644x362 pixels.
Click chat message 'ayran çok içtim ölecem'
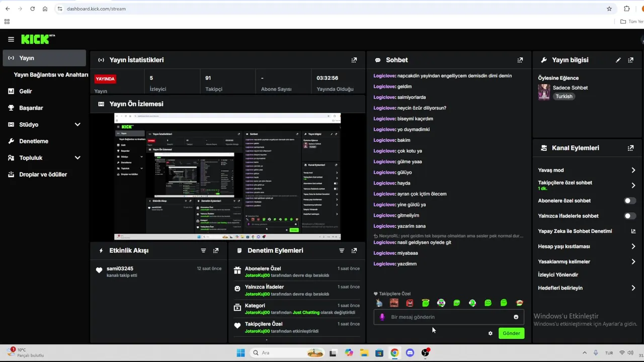(422, 194)
